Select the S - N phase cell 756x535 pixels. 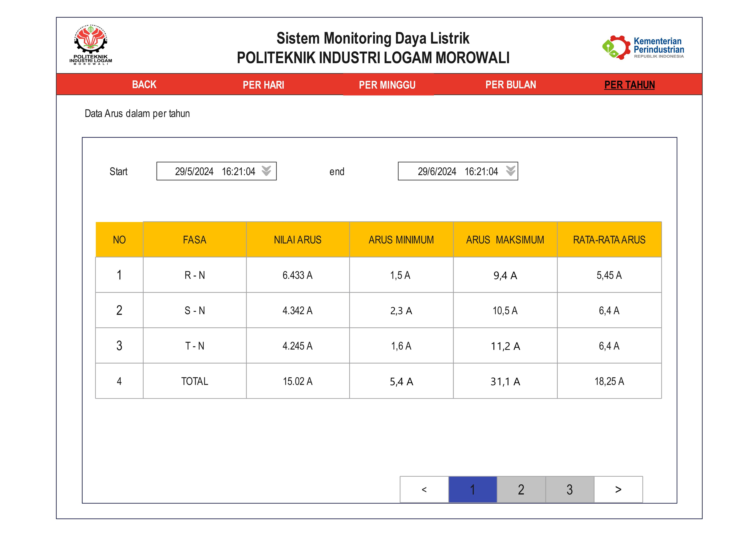click(195, 310)
